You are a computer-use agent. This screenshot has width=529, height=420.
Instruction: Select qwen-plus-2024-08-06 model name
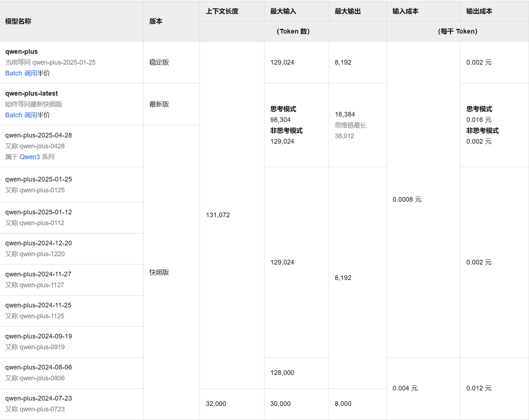click(39, 367)
